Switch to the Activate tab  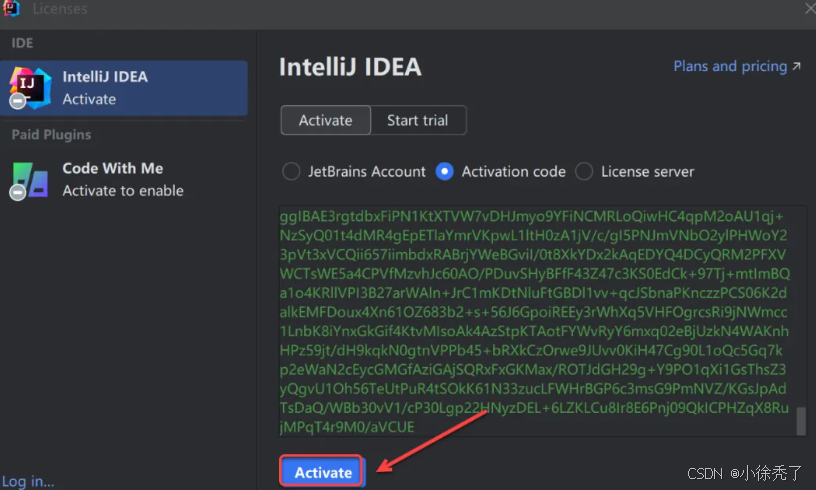click(325, 120)
